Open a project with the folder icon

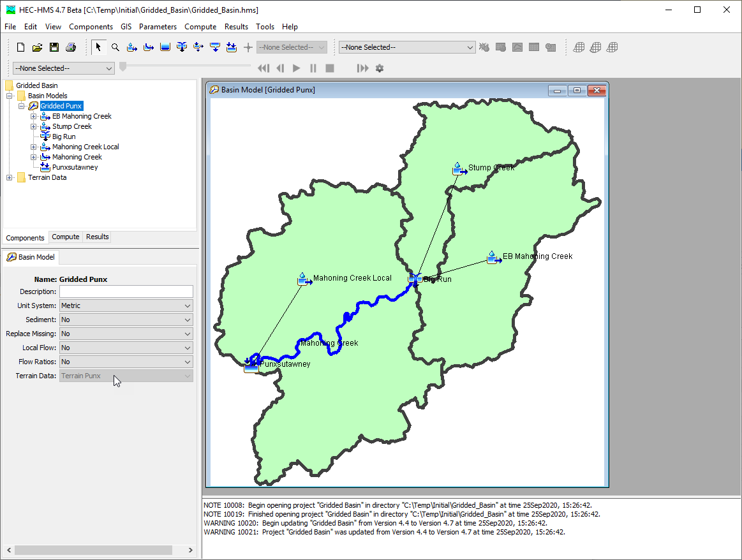pos(37,47)
